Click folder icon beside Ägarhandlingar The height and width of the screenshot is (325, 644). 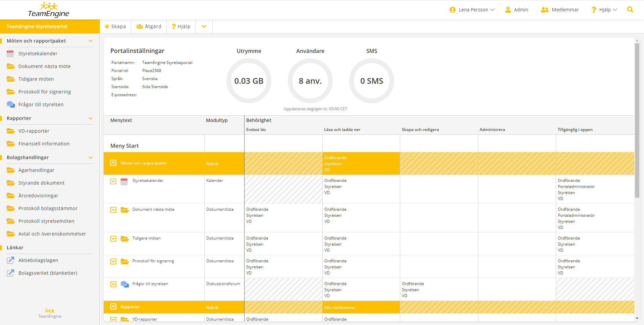tap(11, 170)
